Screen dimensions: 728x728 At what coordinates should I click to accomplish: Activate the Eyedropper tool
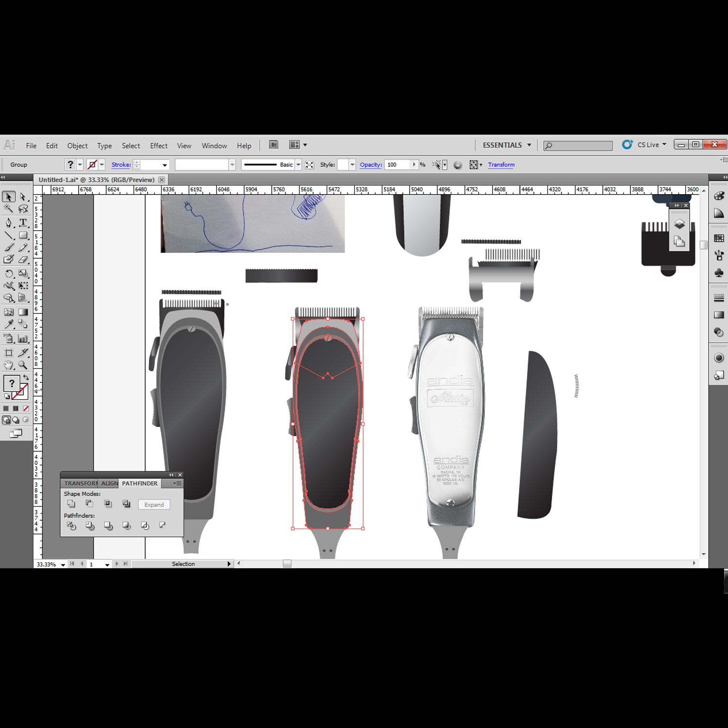click(x=9, y=324)
